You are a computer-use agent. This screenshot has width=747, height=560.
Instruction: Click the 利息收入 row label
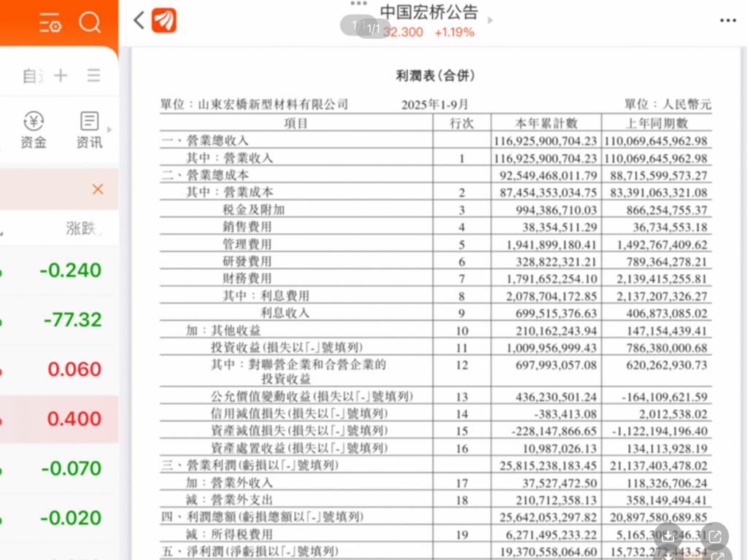285,312
